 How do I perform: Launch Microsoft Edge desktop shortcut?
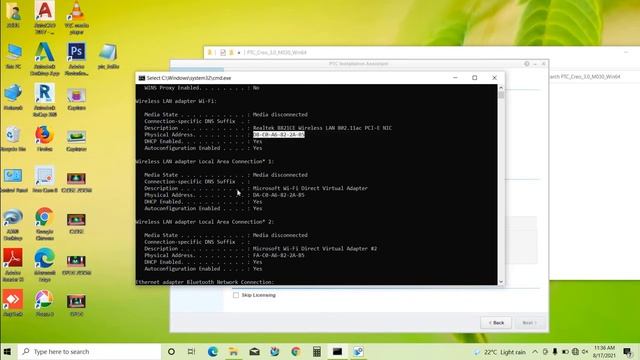click(45, 265)
